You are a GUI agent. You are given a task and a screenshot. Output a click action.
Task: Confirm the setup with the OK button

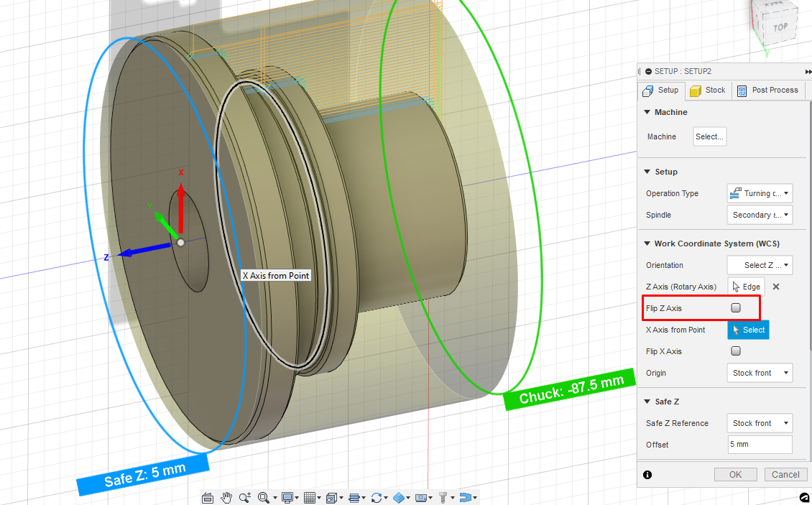[735, 474]
